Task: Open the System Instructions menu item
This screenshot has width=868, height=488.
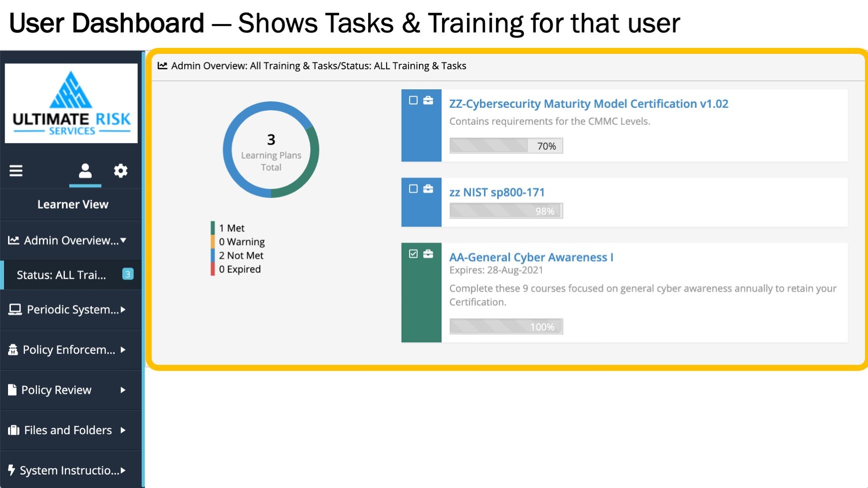Action: coord(71,470)
